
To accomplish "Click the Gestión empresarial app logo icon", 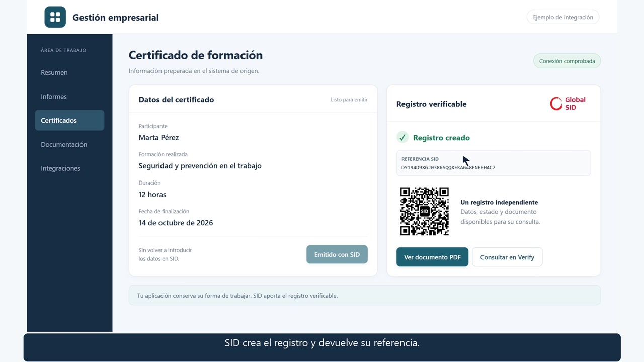I will tap(55, 17).
